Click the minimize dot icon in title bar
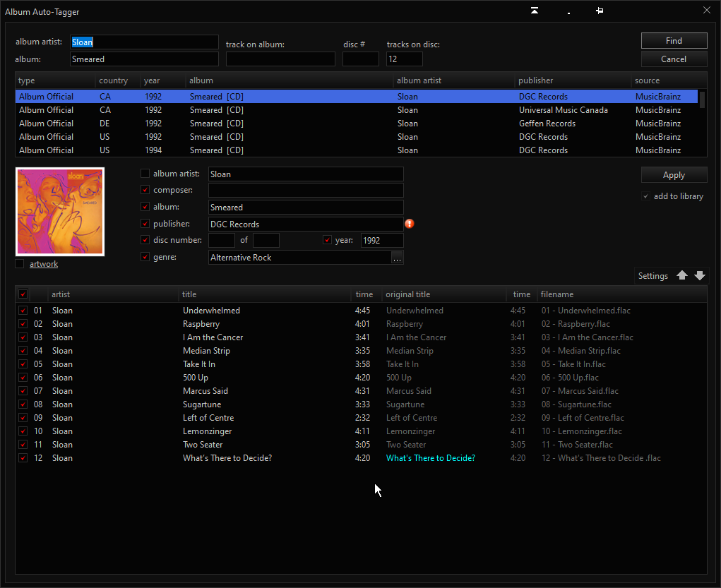 click(x=568, y=13)
